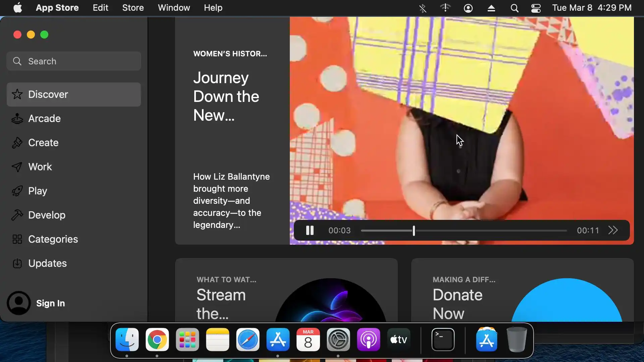Pause the featured story video

point(310,231)
